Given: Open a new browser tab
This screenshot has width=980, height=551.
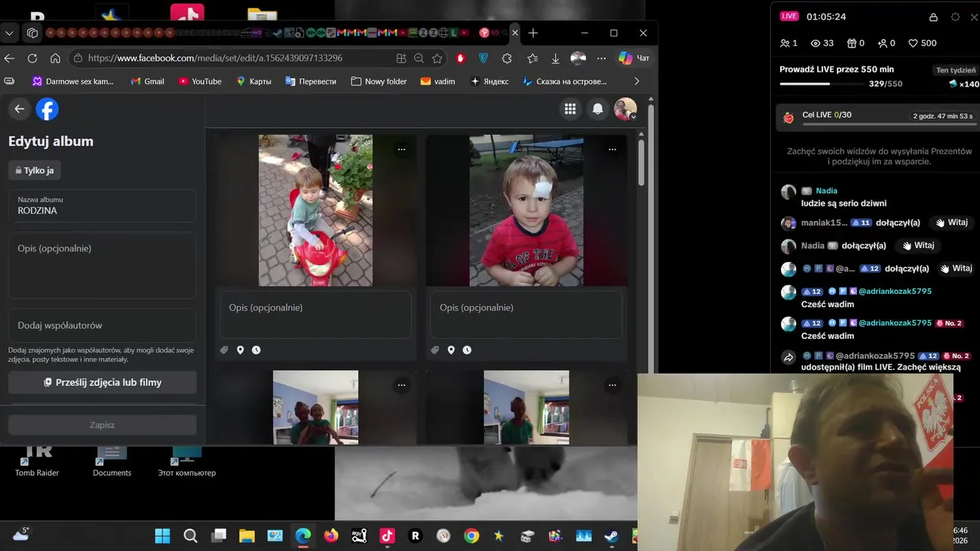Looking at the screenshot, I should point(533,33).
